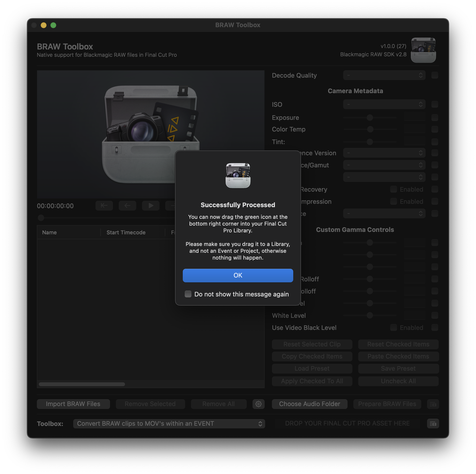Open the ISO dropdown
Viewport: 476px width, 474px height.
click(384, 105)
